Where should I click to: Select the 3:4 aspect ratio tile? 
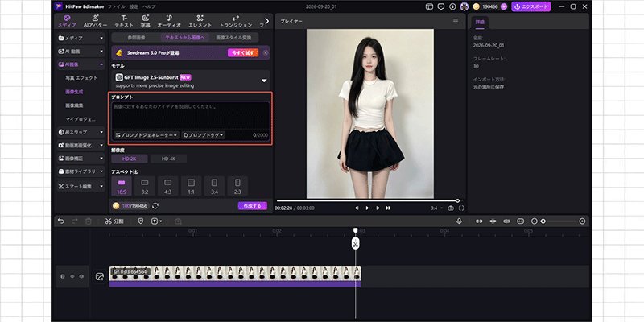click(214, 186)
